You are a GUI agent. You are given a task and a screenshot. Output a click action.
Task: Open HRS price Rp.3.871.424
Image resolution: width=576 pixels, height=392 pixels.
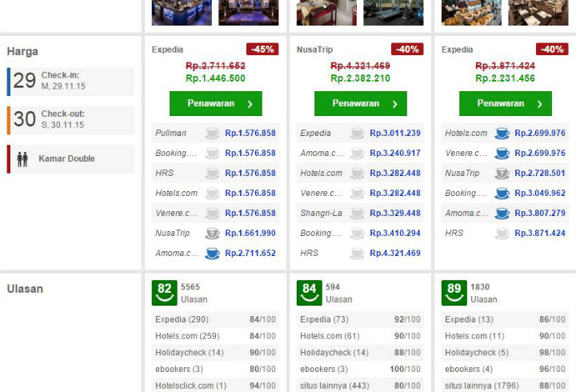tap(540, 234)
